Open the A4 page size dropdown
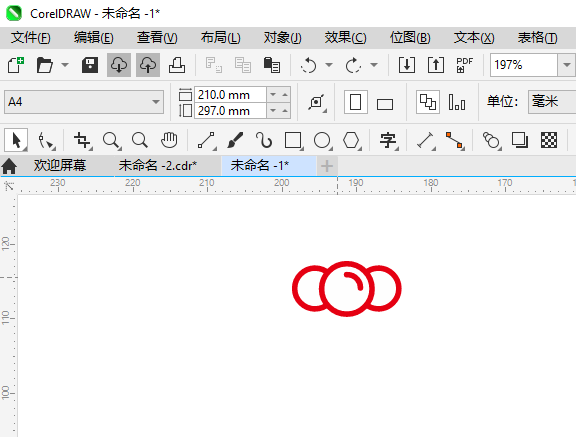This screenshot has width=576, height=437. click(84, 102)
